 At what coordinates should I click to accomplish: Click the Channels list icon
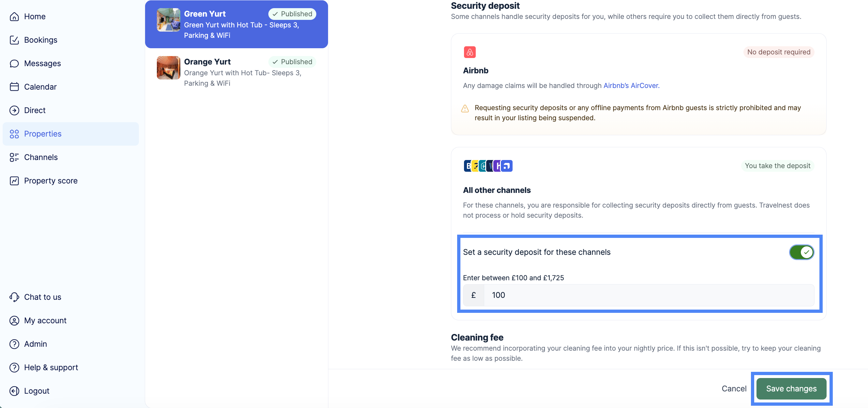point(14,157)
